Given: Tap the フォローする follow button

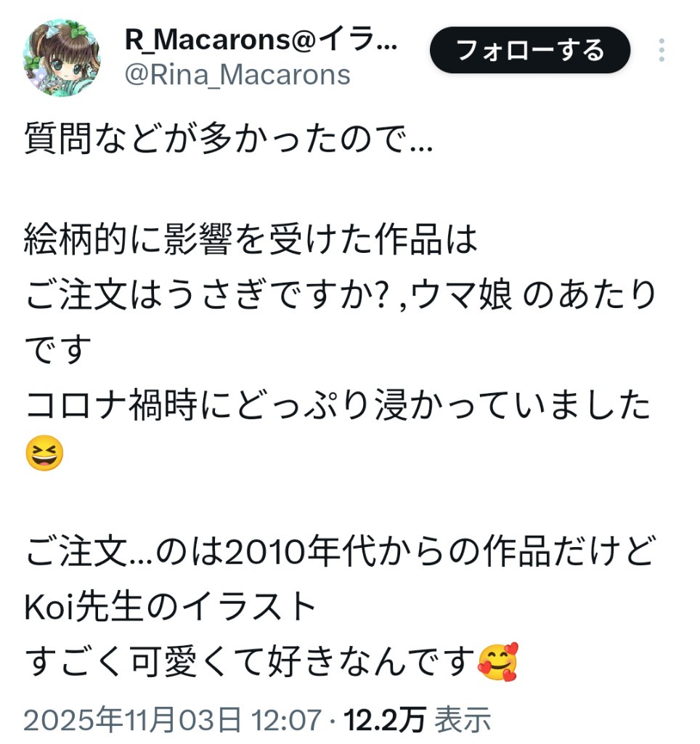Looking at the screenshot, I should 530,50.
